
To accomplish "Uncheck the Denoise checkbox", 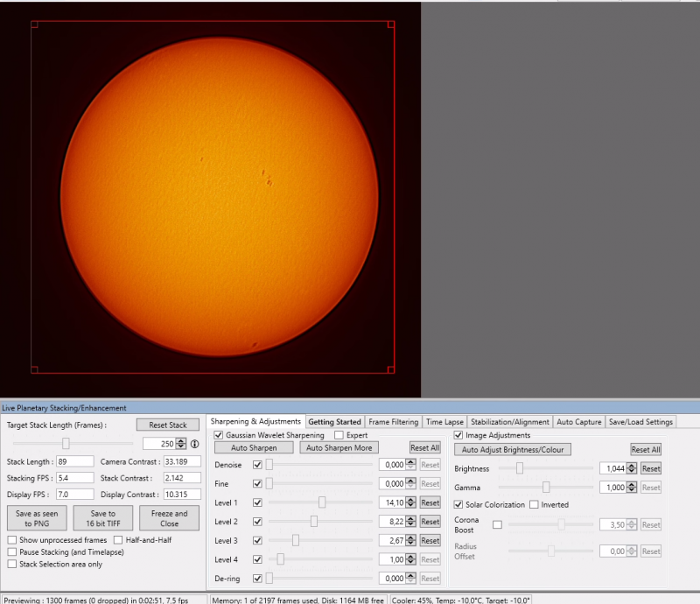I will [257, 465].
